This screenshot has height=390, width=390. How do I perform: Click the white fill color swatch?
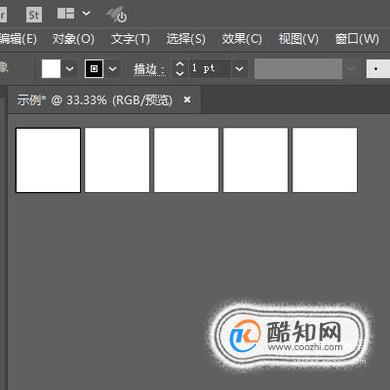click(51, 69)
